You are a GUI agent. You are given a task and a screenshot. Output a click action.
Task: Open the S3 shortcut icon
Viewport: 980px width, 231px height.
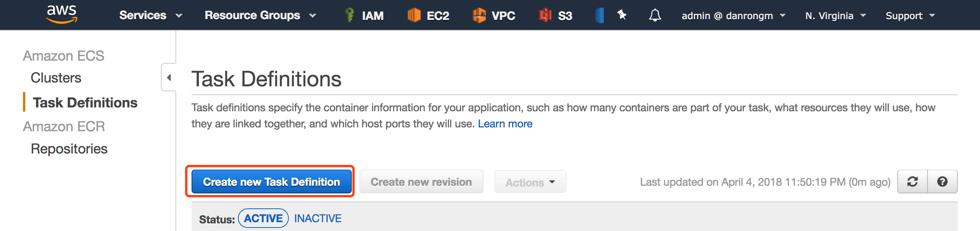545,15
